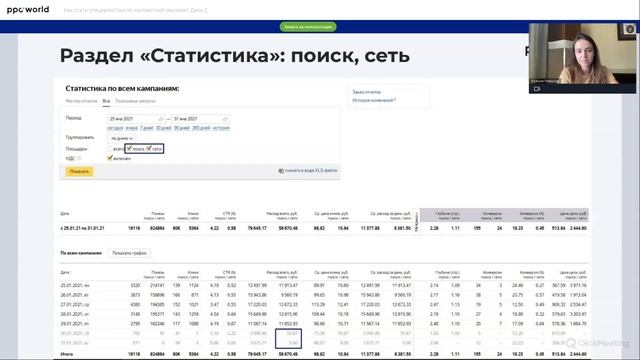Click 'Цена цели' header in the shaded summary table
This screenshot has height=360, width=640.
[573, 213]
